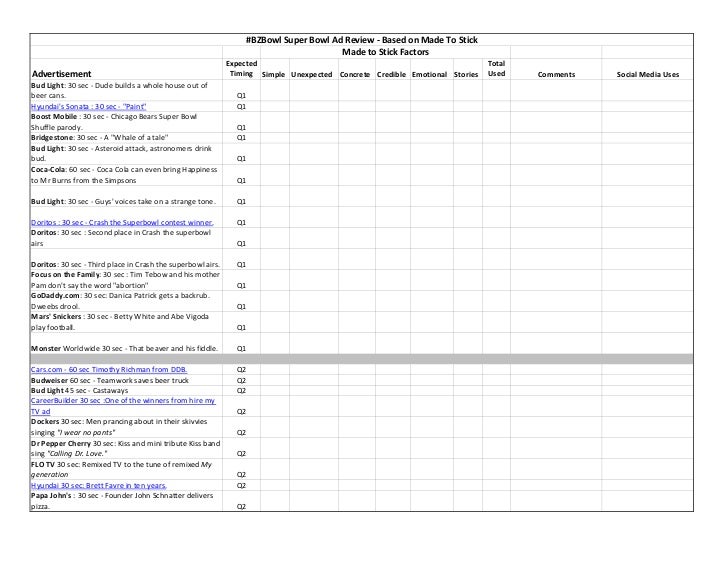Select the Comments column header
The height and width of the screenshot is (563, 728).
pyautogui.click(x=556, y=74)
